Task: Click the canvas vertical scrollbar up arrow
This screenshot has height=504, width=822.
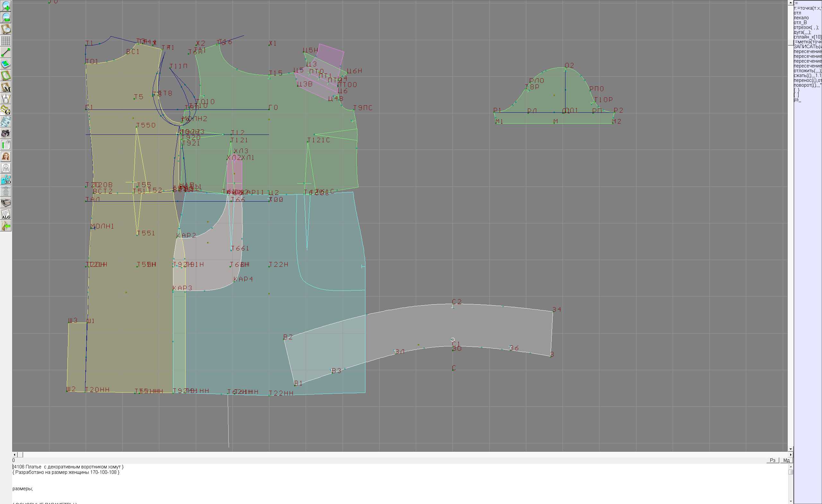Action: pyautogui.click(x=791, y=3)
